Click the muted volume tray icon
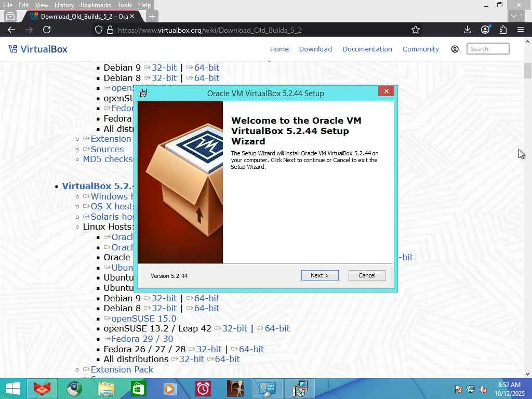532x399 pixels. pos(483,389)
